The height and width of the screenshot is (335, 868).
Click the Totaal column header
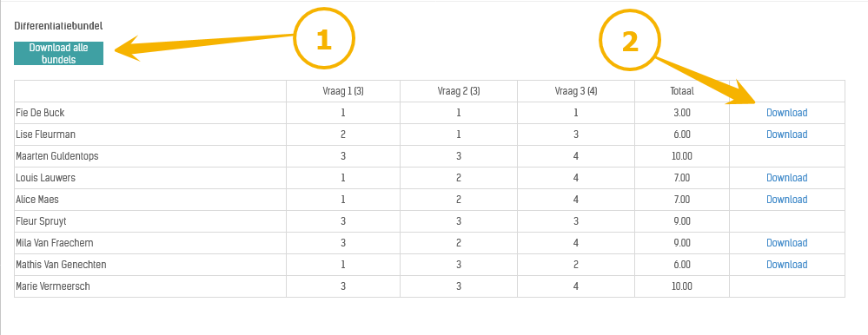(x=682, y=91)
